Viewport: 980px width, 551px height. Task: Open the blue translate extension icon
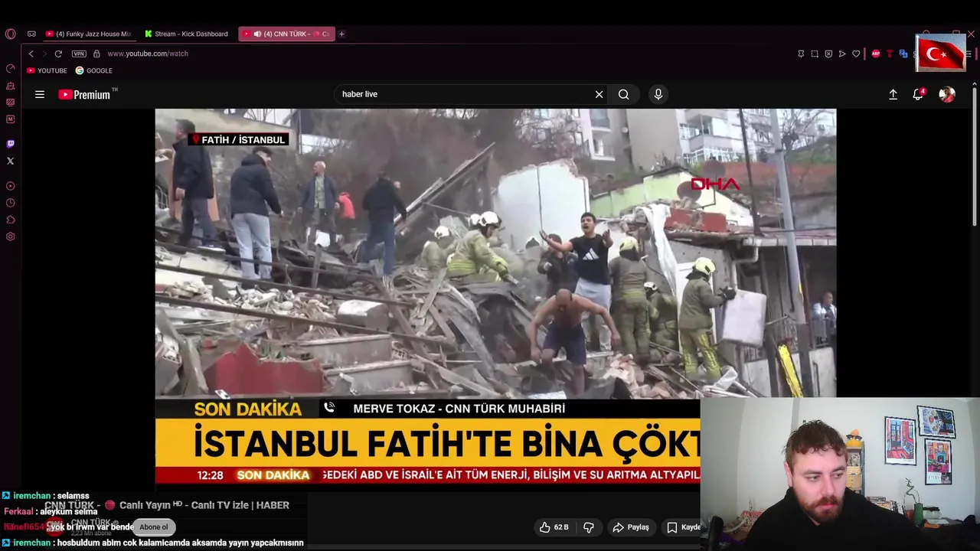(903, 54)
